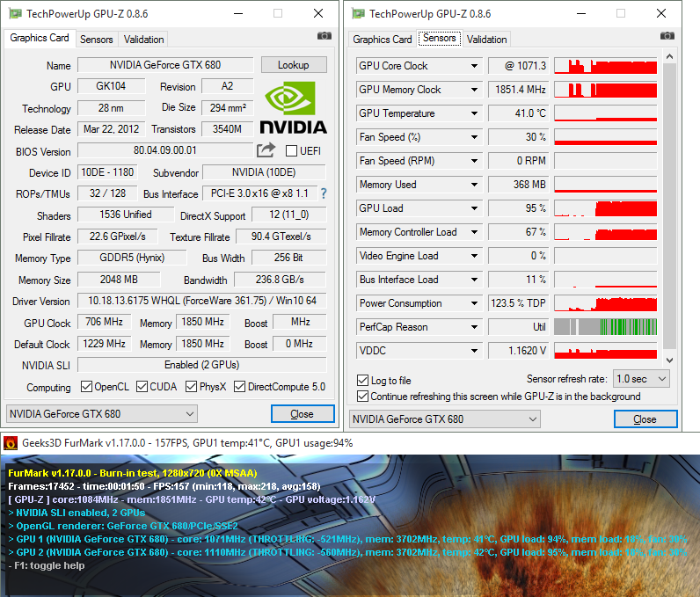Click the GPU 2 throttling line in FurMark
This screenshot has height=597, width=700.
coord(347,552)
